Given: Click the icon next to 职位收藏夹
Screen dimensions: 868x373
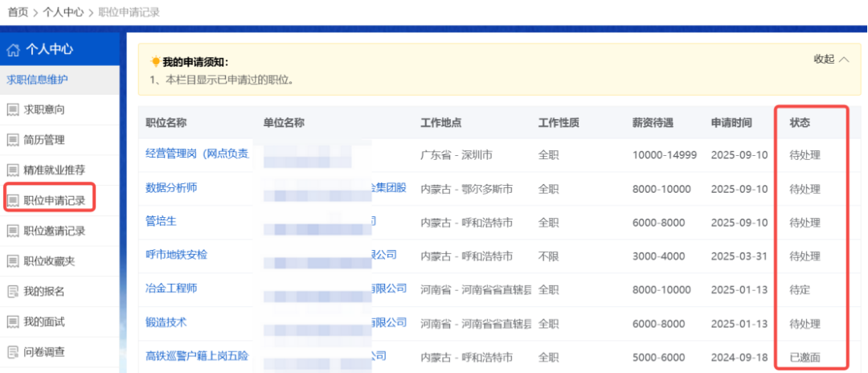Looking at the screenshot, I should tap(13, 261).
